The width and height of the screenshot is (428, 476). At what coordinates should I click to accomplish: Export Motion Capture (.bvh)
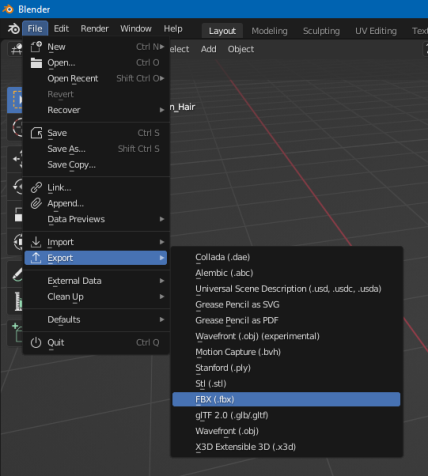(286, 352)
